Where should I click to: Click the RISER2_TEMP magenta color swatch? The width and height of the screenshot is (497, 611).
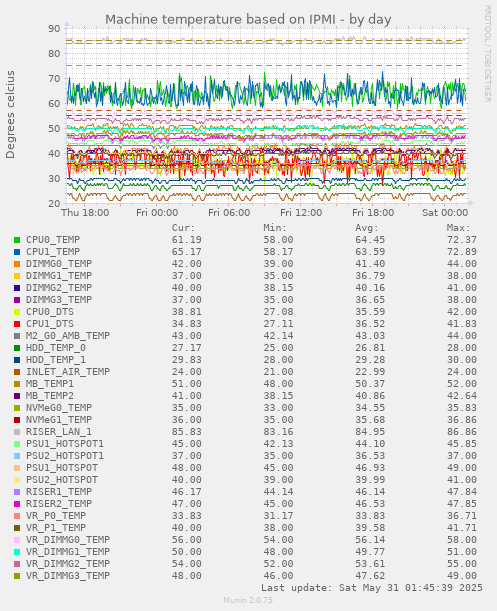(x=17, y=504)
